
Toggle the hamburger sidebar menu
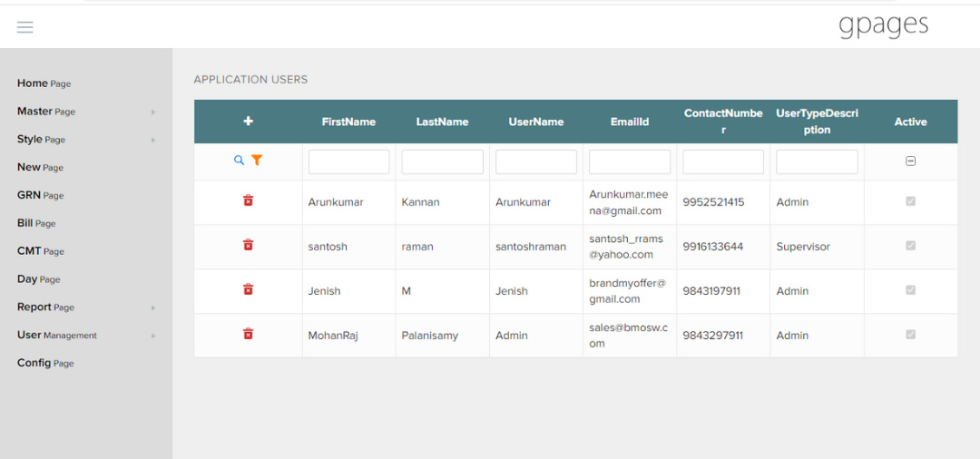(25, 27)
